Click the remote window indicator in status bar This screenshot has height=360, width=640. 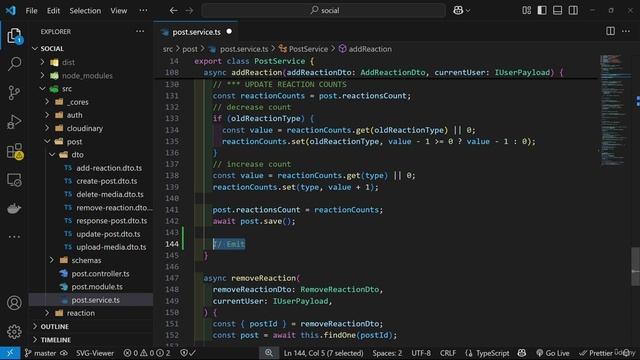(x=10, y=353)
